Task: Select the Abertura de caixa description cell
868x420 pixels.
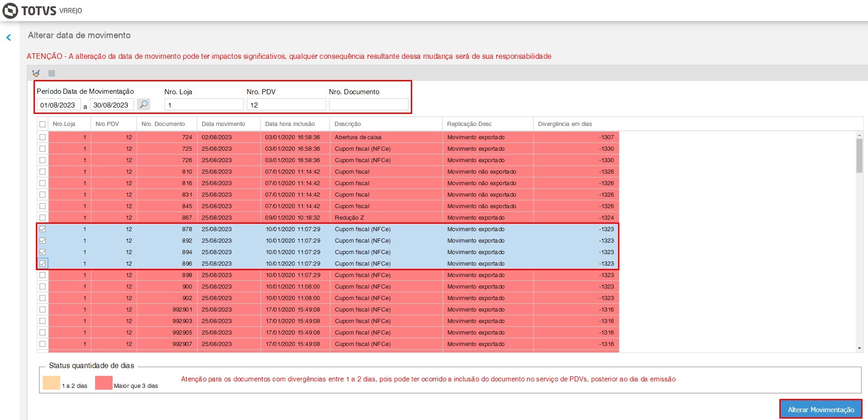Action: [x=386, y=137]
